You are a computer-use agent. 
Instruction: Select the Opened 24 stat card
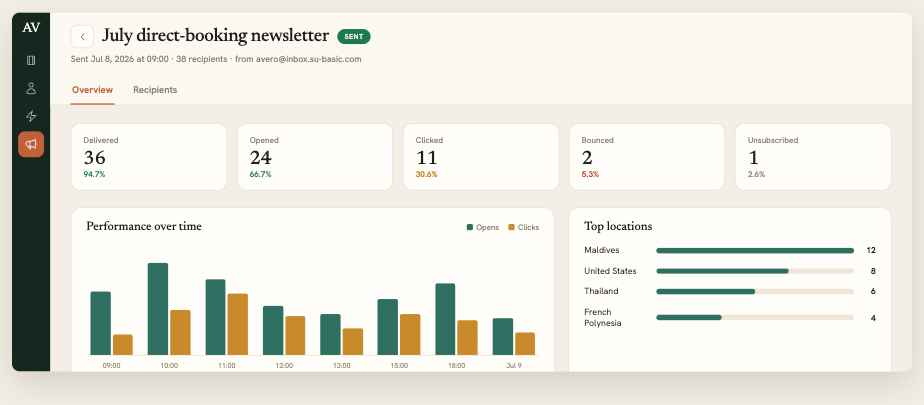pyautogui.click(x=315, y=157)
